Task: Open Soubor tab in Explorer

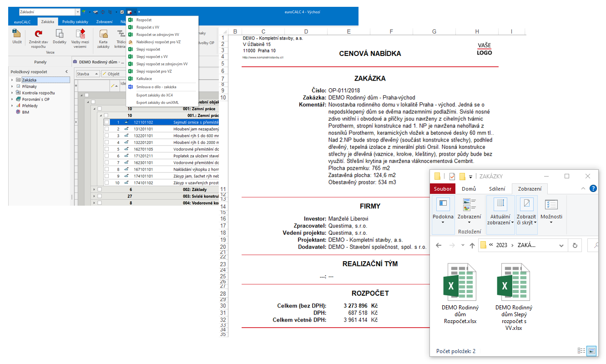Action: click(x=443, y=188)
